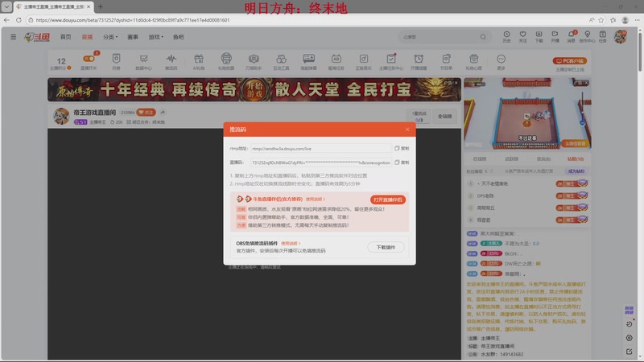The width and height of the screenshot is (644, 362).
Task: Open the 任务 icon in header
Action: [x=602, y=36]
